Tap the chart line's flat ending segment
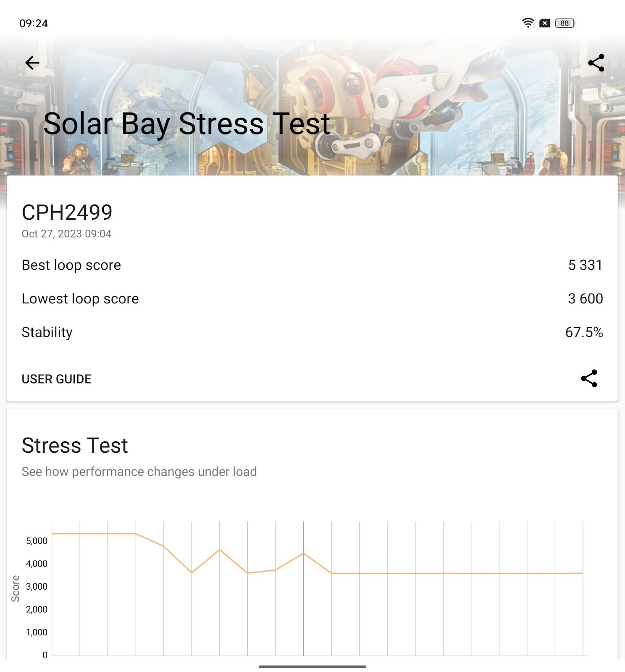 [x=457, y=573]
